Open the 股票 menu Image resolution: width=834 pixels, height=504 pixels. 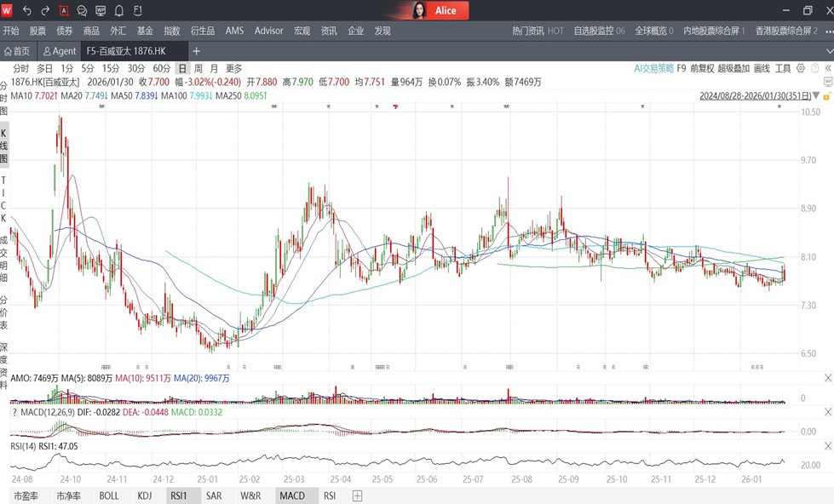point(37,31)
